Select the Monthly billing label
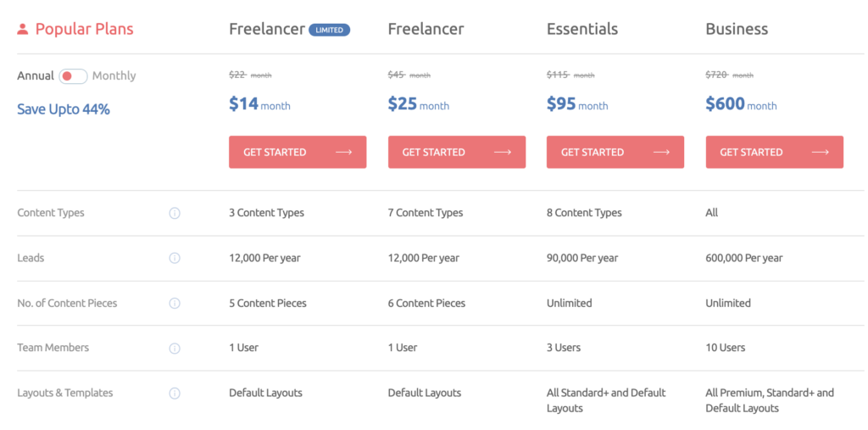The height and width of the screenshot is (430, 868). coord(114,76)
